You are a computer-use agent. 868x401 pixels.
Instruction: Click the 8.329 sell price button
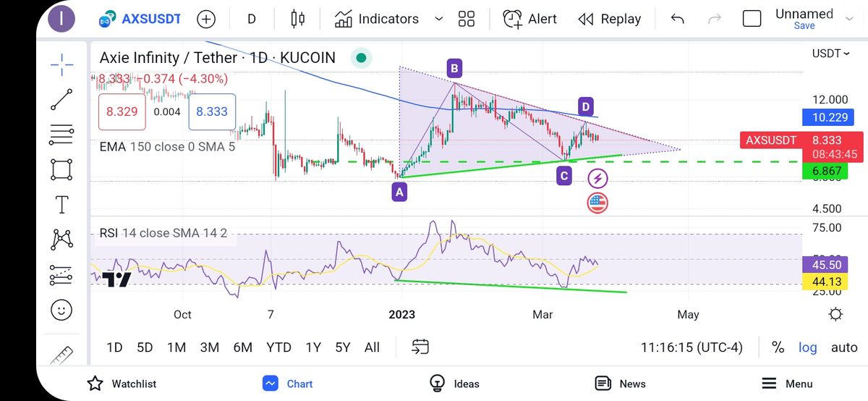tap(122, 112)
